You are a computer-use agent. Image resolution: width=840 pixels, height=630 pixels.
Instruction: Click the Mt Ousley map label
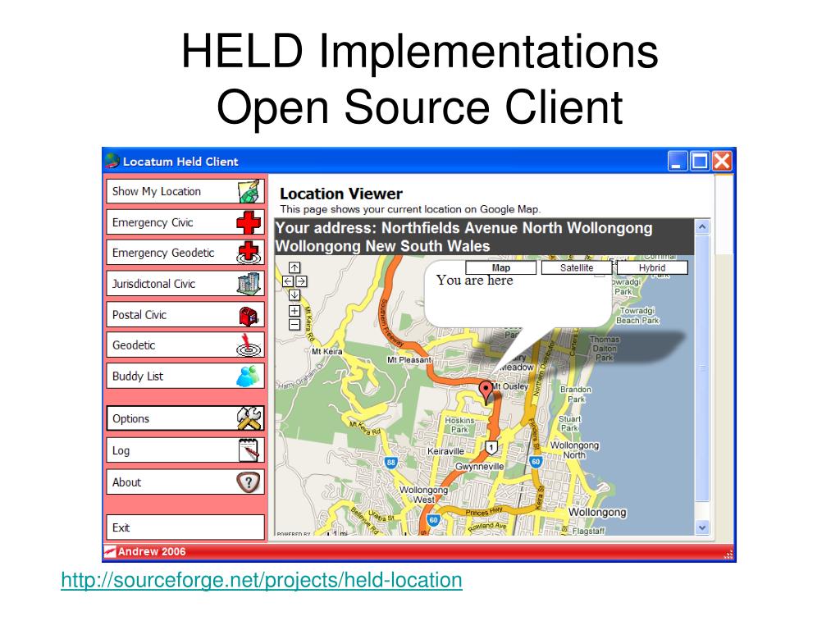click(x=510, y=386)
